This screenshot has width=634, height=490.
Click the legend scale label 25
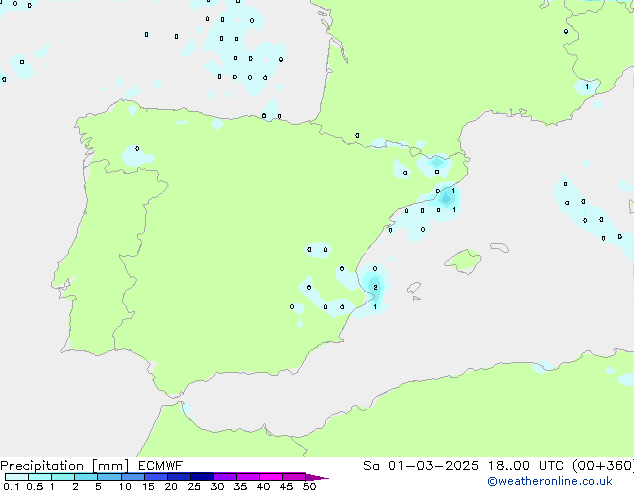194,487
